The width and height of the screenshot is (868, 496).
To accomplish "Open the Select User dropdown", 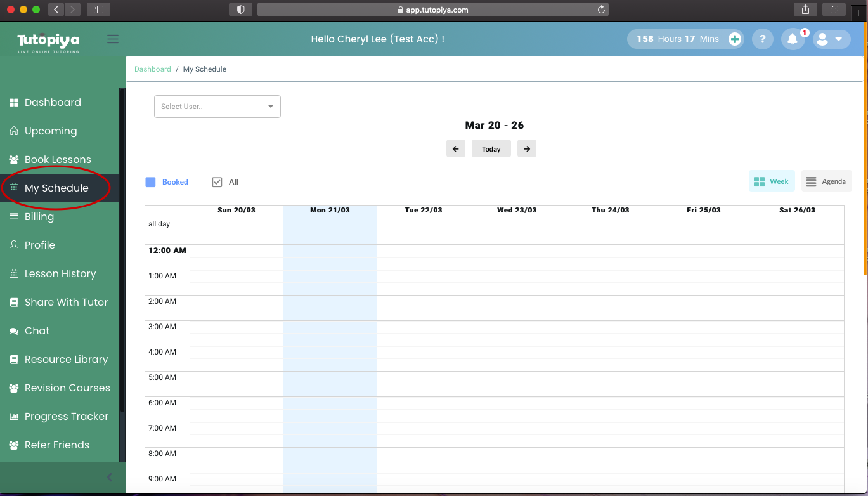I will pos(217,107).
